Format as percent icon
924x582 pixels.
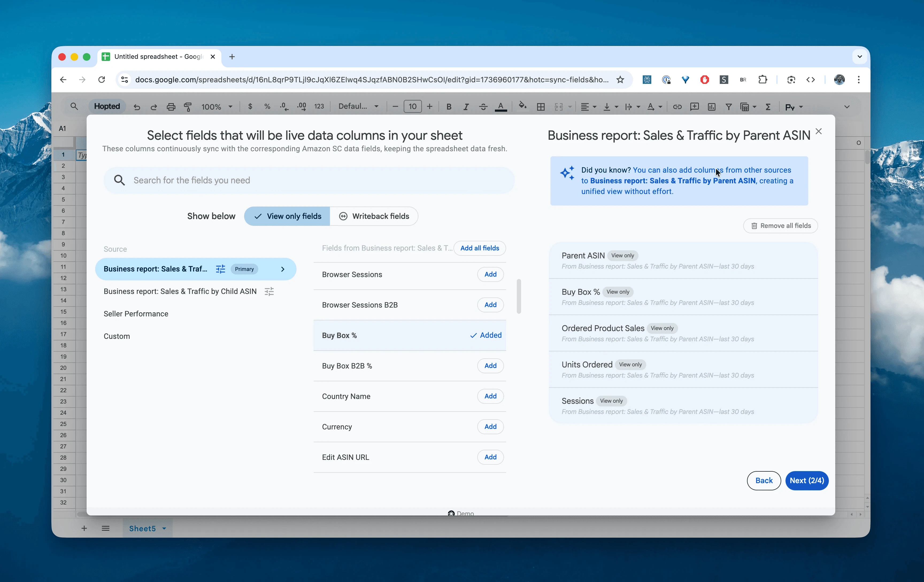[267, 107]
